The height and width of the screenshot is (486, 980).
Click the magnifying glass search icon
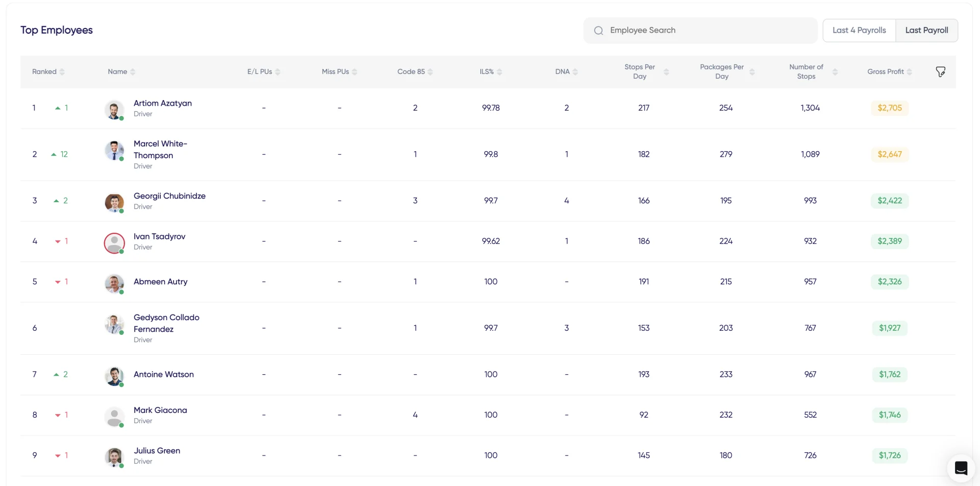tap(598, 30)
